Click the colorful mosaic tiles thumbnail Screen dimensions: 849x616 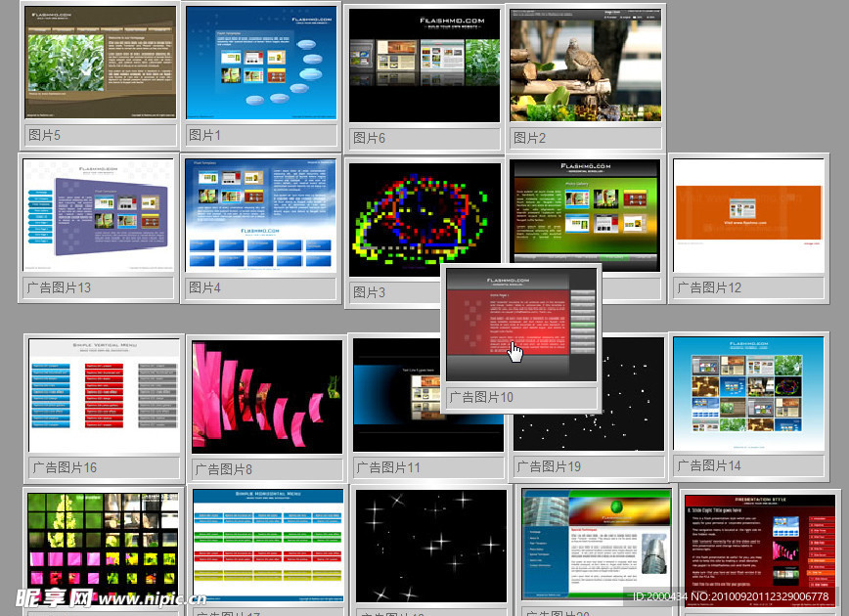(104, 546)
